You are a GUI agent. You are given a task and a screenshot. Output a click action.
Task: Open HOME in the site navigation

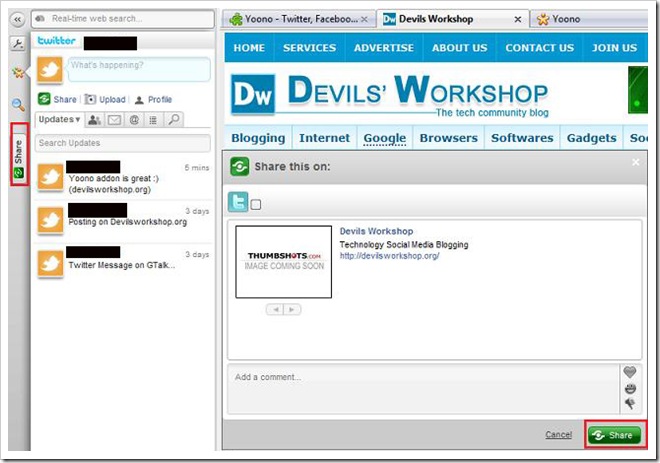[x=249, y=48]
